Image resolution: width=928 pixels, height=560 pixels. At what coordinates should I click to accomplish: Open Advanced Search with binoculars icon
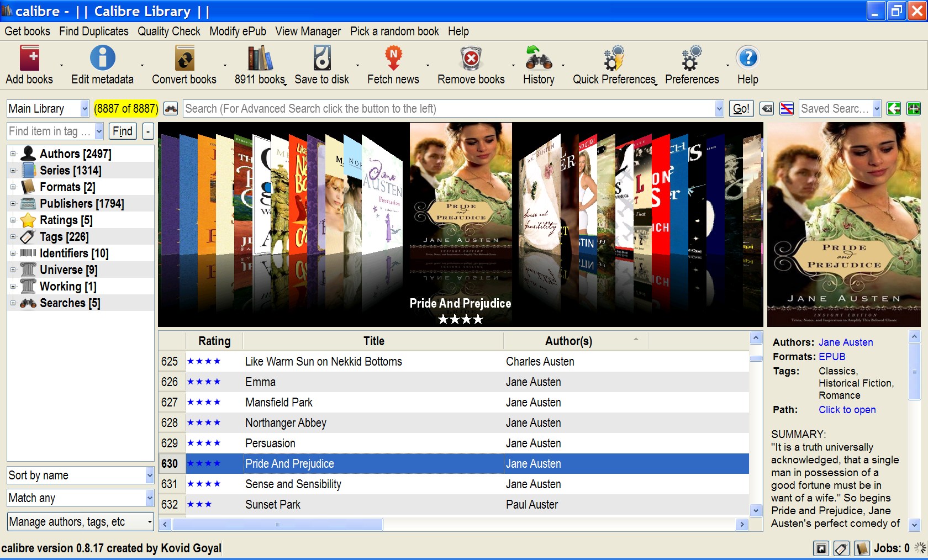(x=171, y=109)
